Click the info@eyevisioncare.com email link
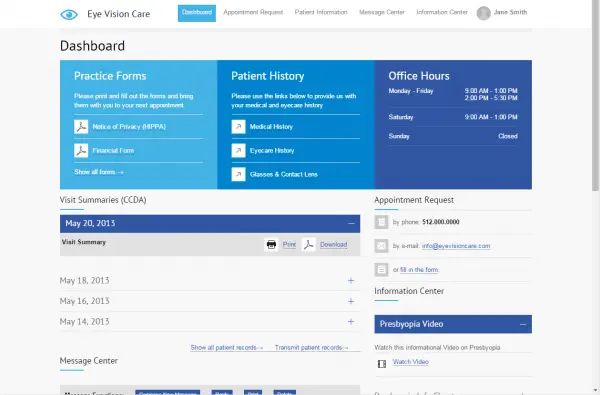 (x=456, y=246)
